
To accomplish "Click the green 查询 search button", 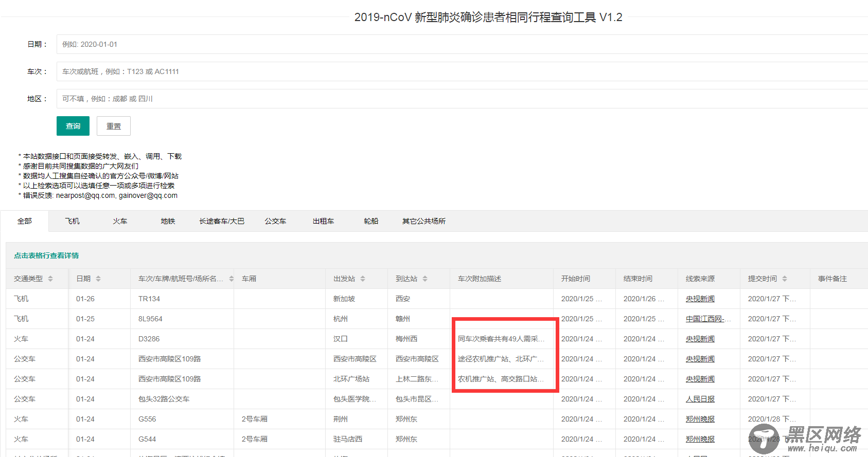I will click(x=73, y=126).
